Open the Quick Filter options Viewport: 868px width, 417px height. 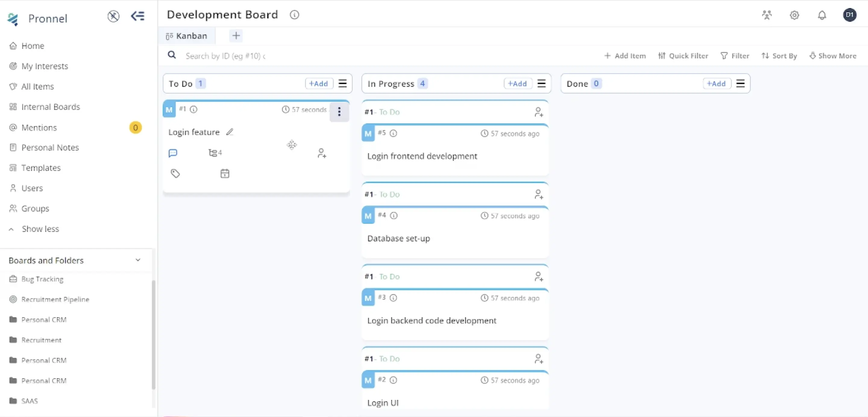(683, 55)
